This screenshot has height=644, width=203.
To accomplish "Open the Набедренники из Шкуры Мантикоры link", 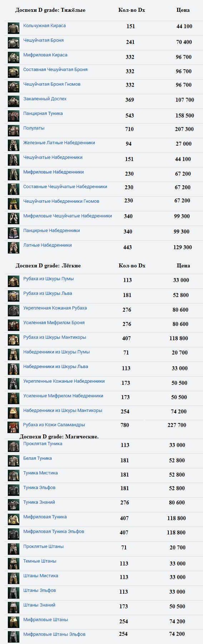I will click(x=63, y=411).
